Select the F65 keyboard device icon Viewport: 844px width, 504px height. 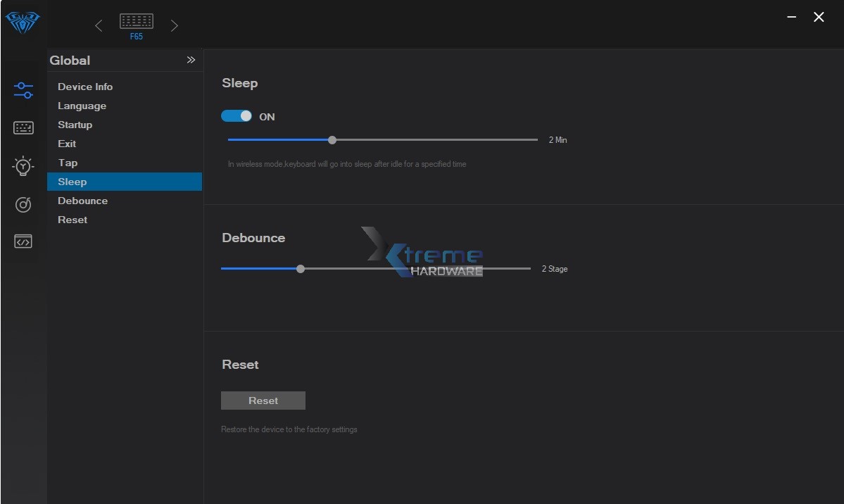(136, 23)
